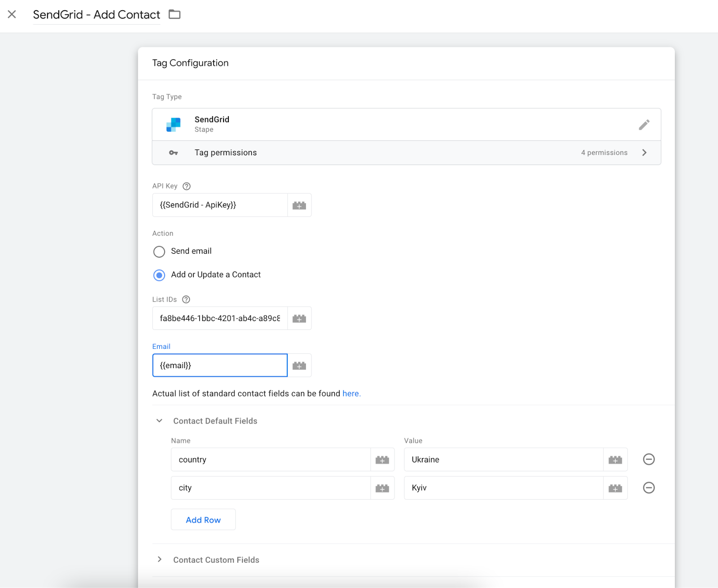Expand the Contact Custom Fields section
Image resolution: width=718 pixels, height=588 pixels.
coord(159,559)
